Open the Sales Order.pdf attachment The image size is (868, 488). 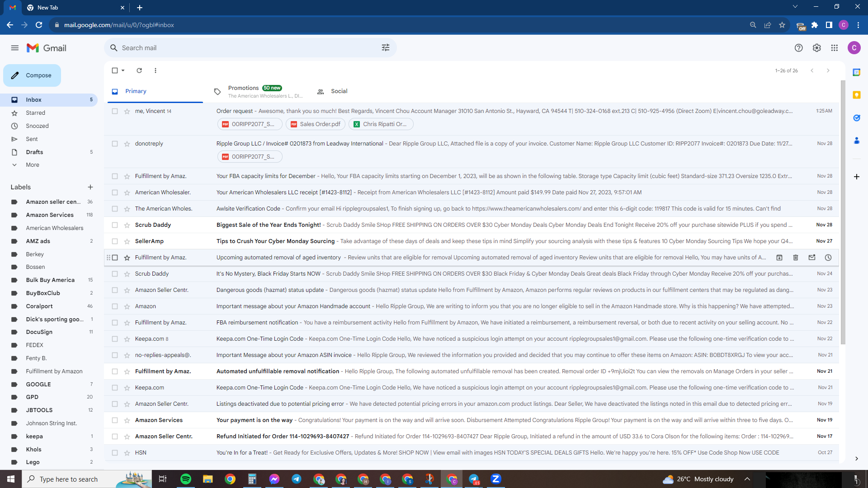point(316,124)
